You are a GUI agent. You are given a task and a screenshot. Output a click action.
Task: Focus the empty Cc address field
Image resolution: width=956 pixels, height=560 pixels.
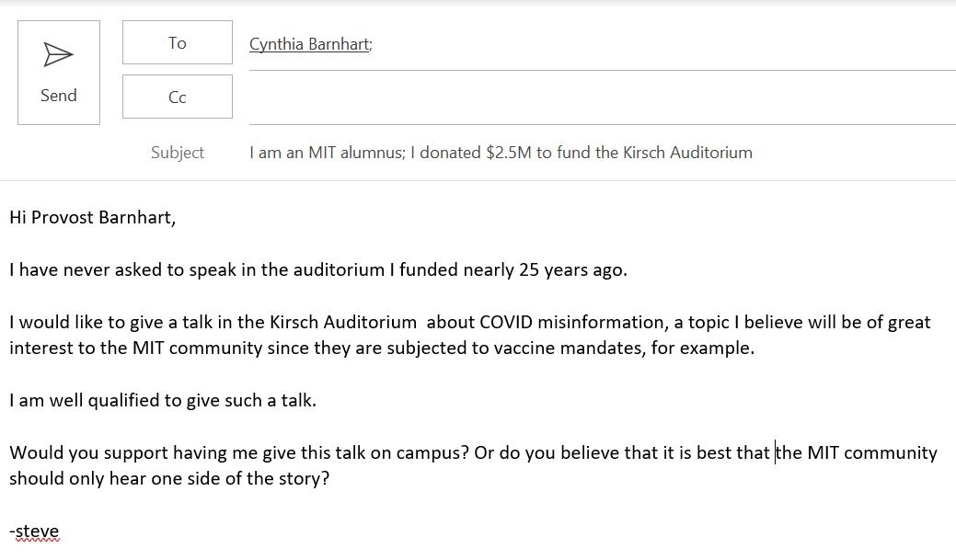[x=598, y=98]
